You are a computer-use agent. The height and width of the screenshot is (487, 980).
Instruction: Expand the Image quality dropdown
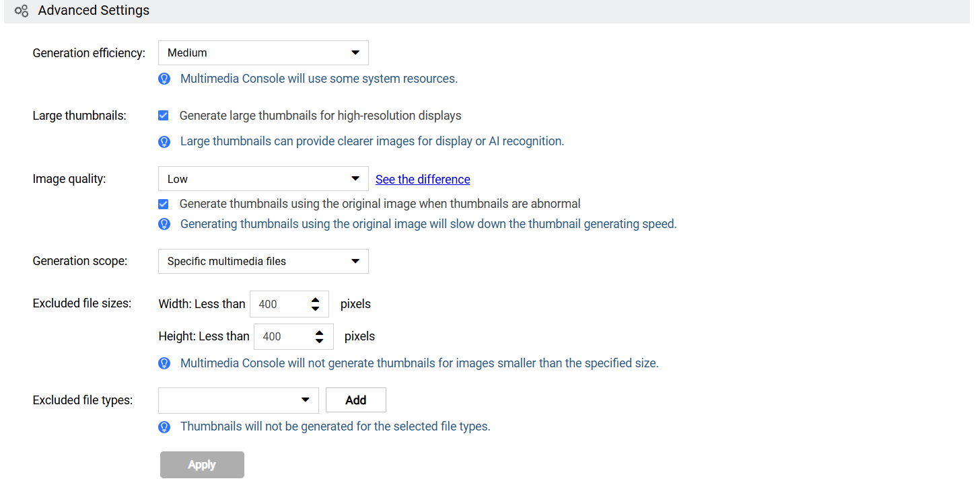tap(263, 179)
